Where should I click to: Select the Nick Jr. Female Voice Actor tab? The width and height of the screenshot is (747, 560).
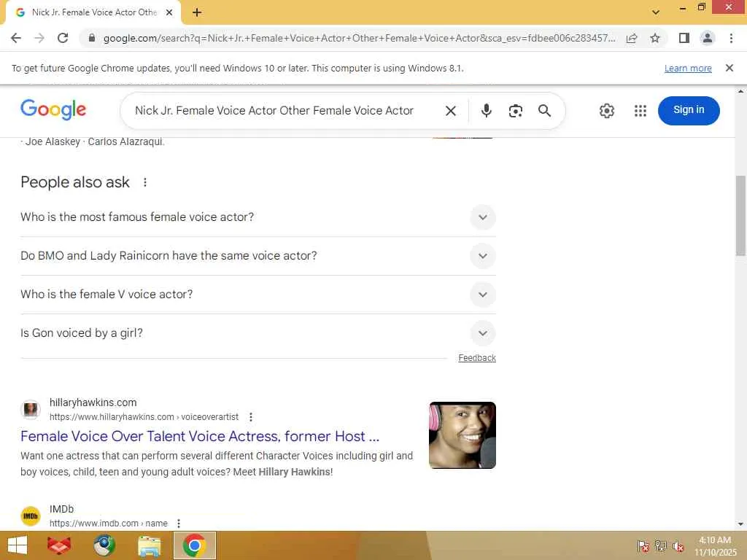click(93, 12)
